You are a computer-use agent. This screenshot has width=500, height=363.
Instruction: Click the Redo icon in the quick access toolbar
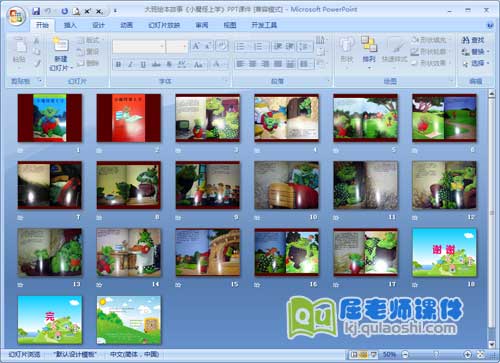click(64, 11)
